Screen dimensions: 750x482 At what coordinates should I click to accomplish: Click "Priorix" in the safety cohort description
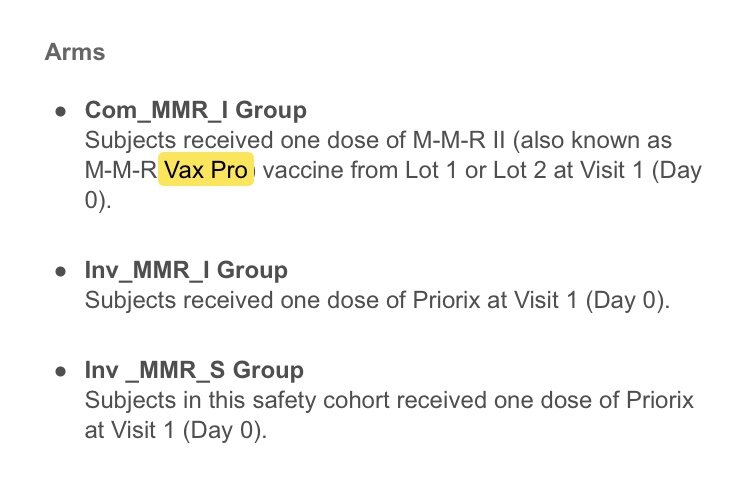click(x=660, y=400)
